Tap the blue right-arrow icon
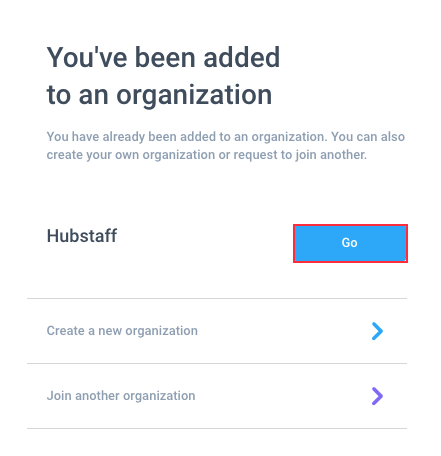 pyautogui.click(x=377, y=331)
